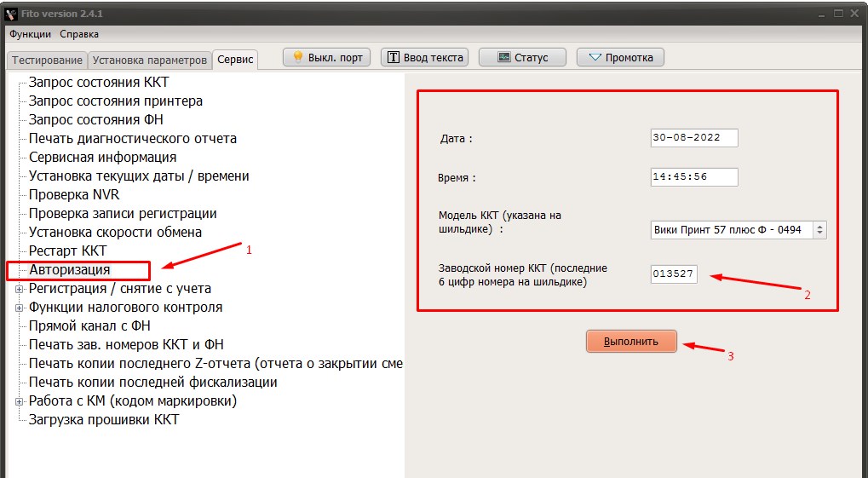Select Запрос состояния принтера

116,101
